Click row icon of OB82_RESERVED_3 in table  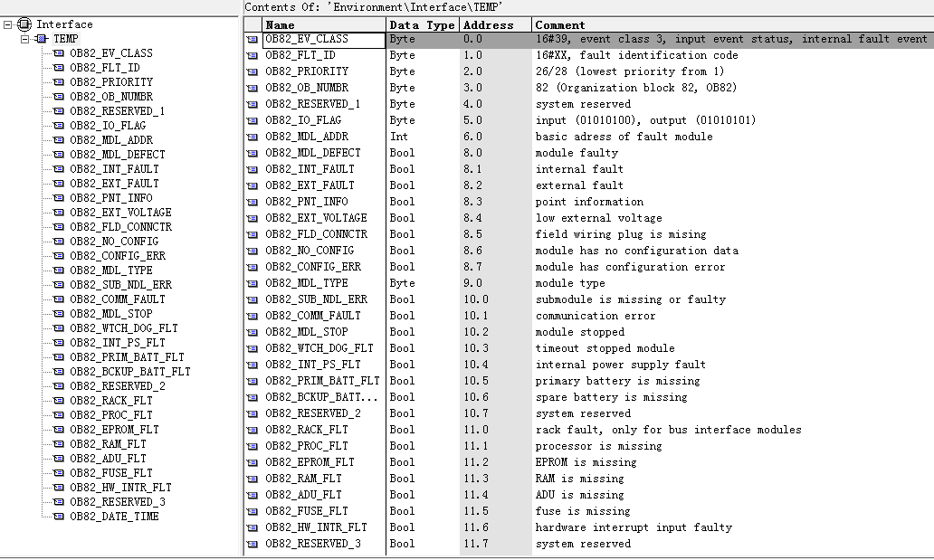coord(253,544)
